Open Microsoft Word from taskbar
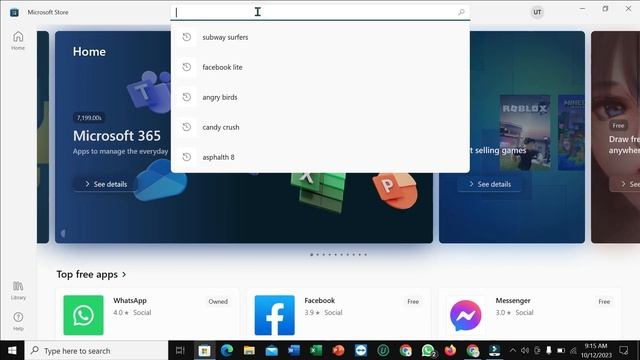This screenshot has width=640, height=360. tap(294, 351)
